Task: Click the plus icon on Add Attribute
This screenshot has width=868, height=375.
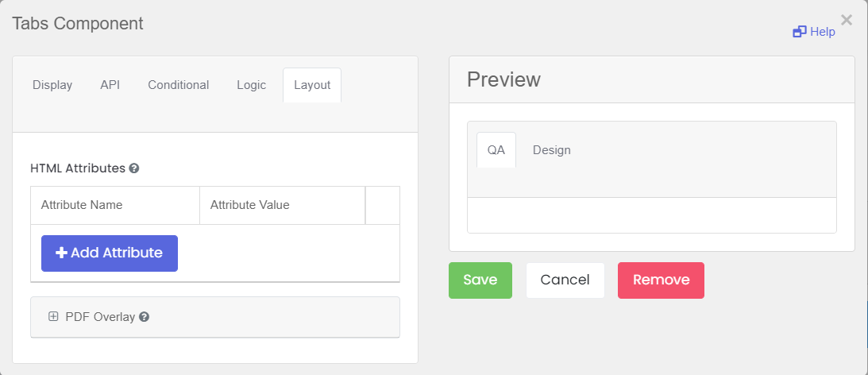Action: point(61,253)
